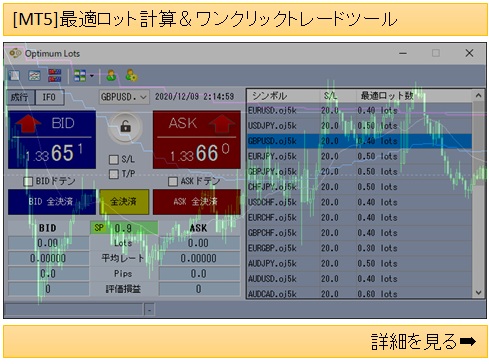Click the BID 全決済 button
Viewport: 489px width, 364px height.
click(52, 202)
